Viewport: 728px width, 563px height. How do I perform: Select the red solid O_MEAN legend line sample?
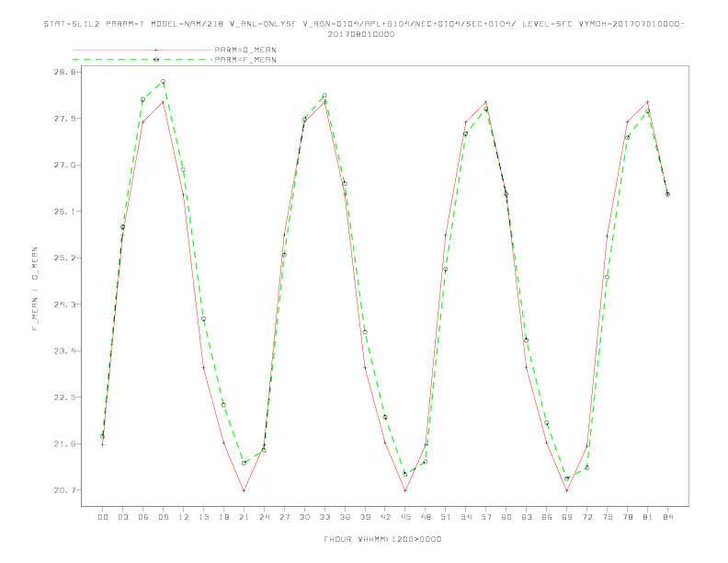tap(142, 50)
